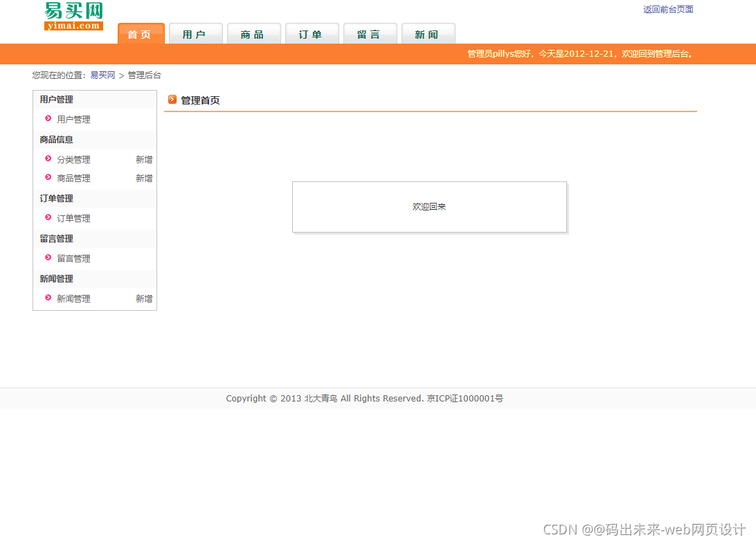Click the pink bullet icon next to 分类管理
This screenshot has height=542, width=756.
click(48, 158)
